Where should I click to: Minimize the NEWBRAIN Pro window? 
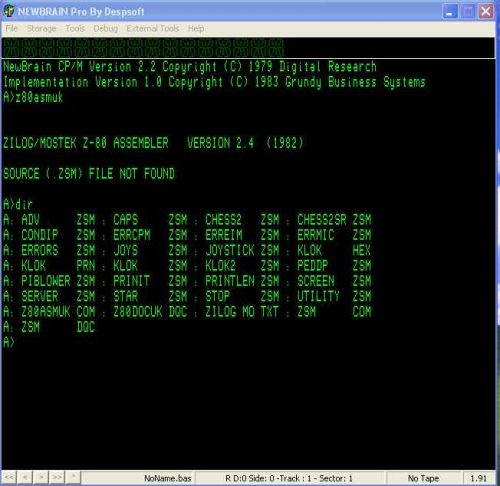click(450, 12)
